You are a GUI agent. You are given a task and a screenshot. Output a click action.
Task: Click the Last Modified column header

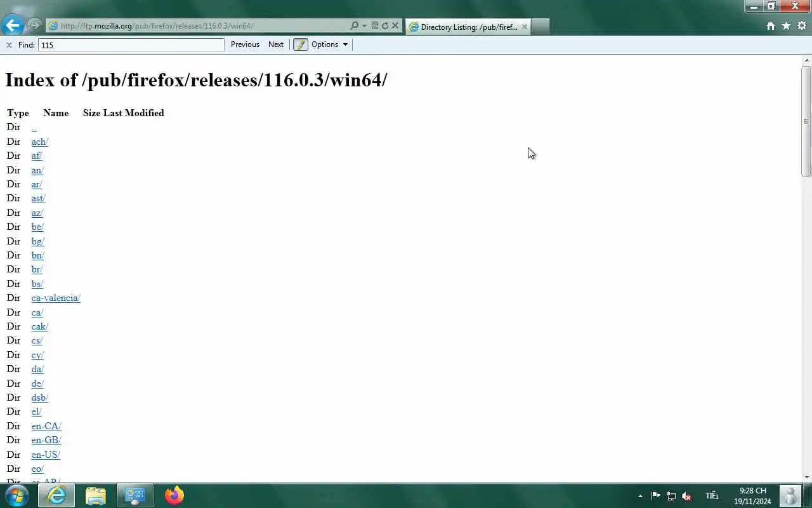point(133,113)
